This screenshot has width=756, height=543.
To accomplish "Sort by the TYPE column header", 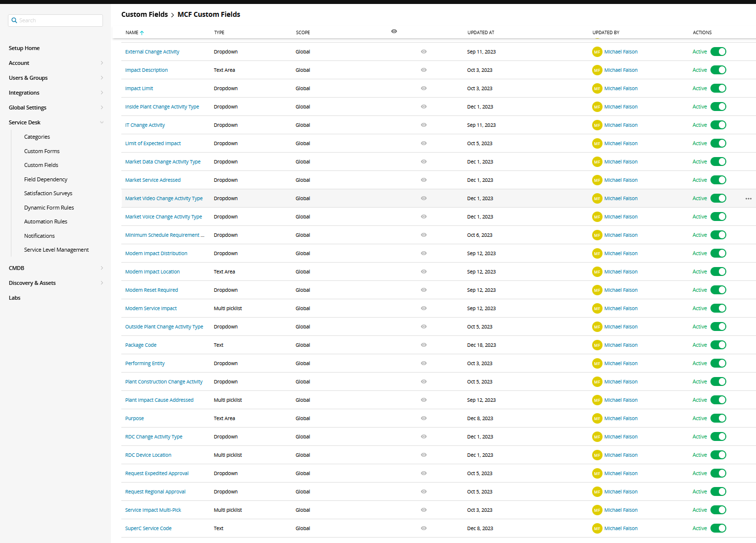I will pos(219,33).
